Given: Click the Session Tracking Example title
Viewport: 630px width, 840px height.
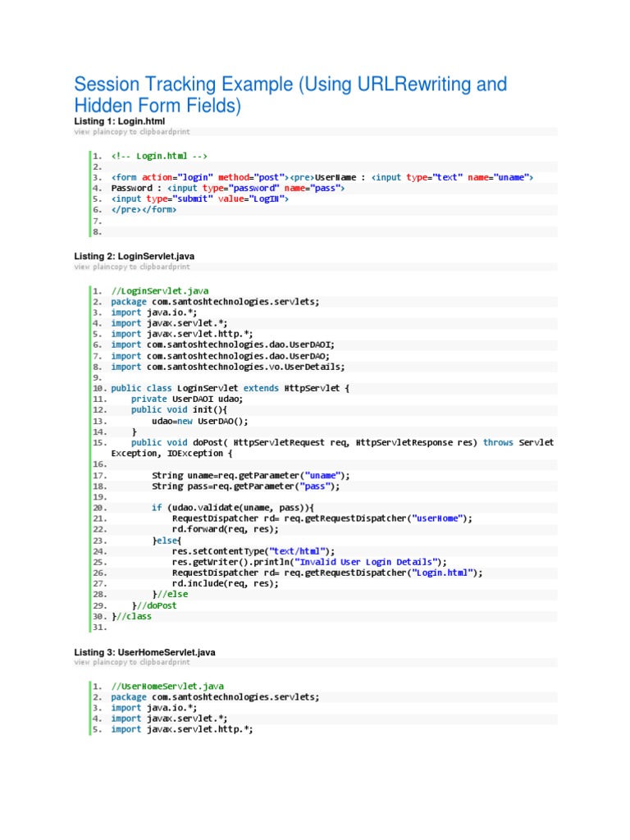Looking at the screenshot, I should point(290,94).
